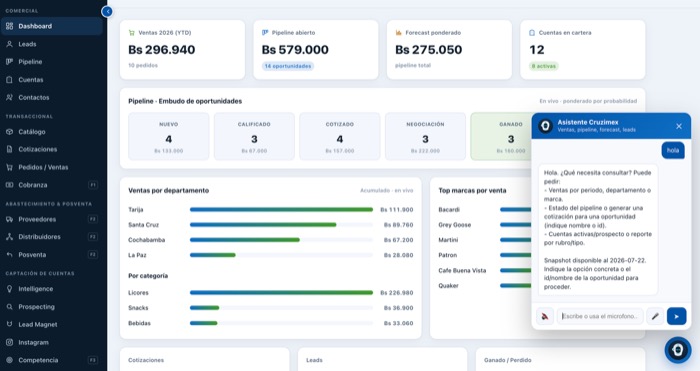Click the Pipeline flag icon in sidebar

coord(9,62)
